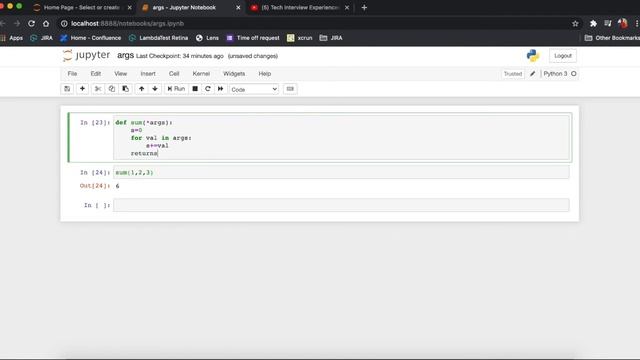Click the empty code cell
Image resolution: width=640 pixels, height=360 pixels.
[341, 205]
